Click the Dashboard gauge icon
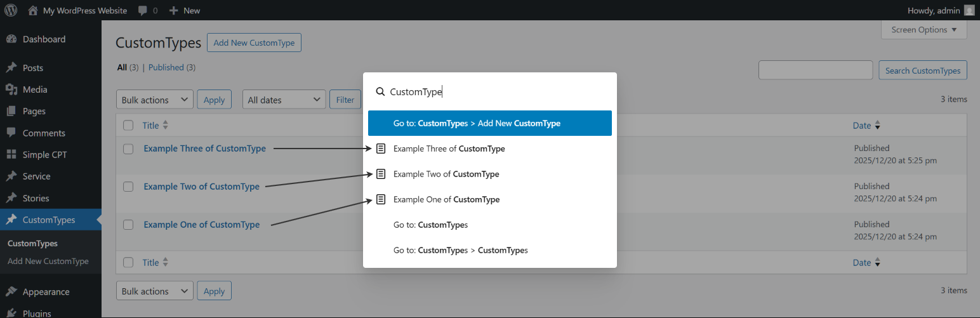This screenshot has height=318, width=980. click(11, 39)
